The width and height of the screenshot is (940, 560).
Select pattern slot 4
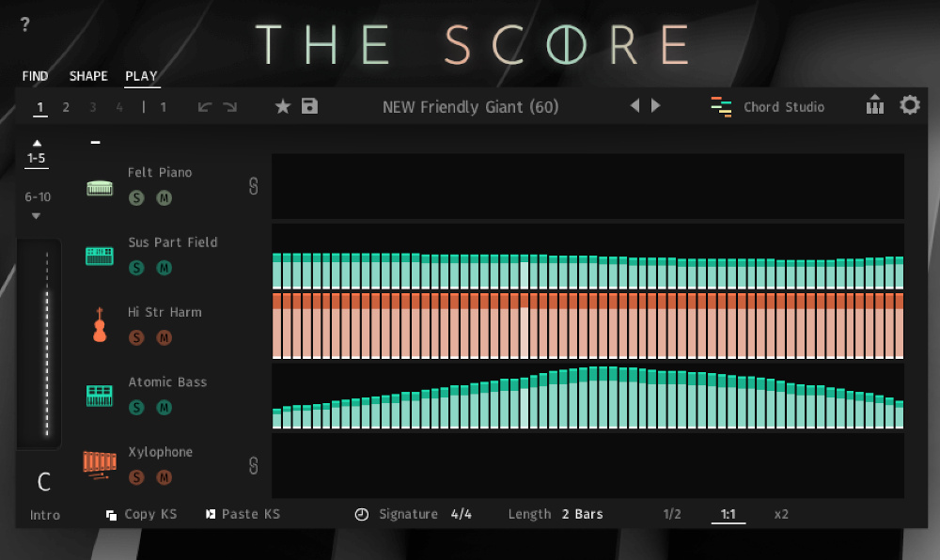120,108
